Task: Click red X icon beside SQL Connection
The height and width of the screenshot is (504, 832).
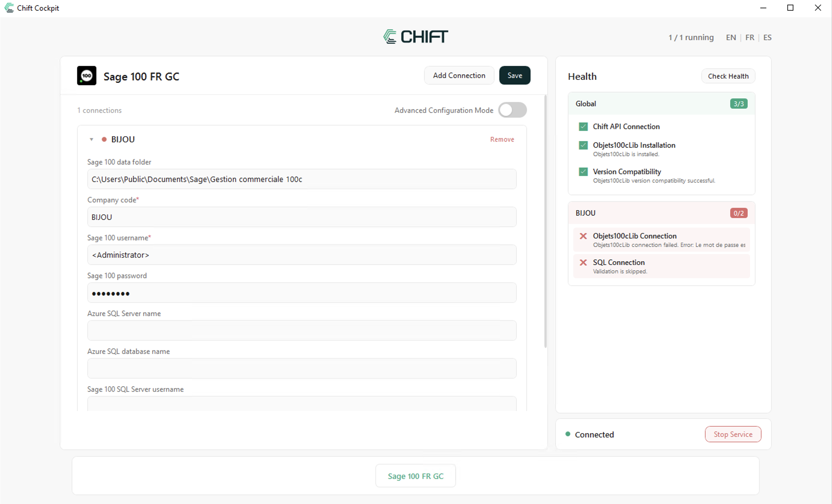Action: pyautogui.click(x=583, y=262)
